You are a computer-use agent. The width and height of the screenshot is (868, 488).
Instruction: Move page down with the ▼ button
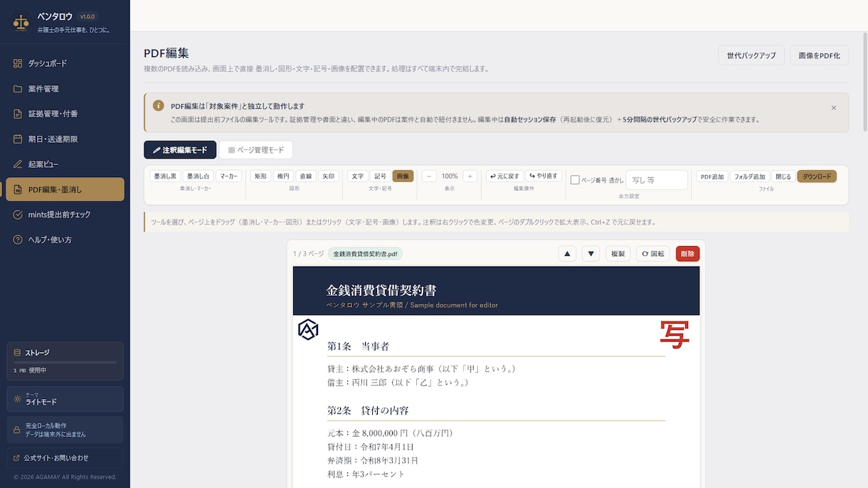[x=591, y=254]
